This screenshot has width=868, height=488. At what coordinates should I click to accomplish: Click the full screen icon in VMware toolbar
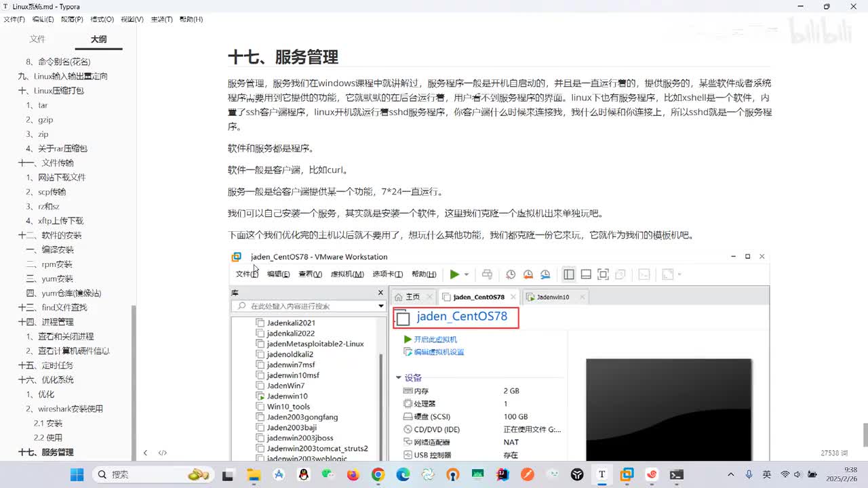point(603,274)
